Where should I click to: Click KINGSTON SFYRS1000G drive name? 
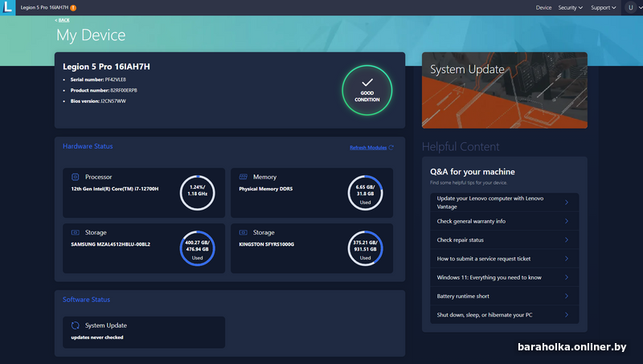tap(267, 244)
